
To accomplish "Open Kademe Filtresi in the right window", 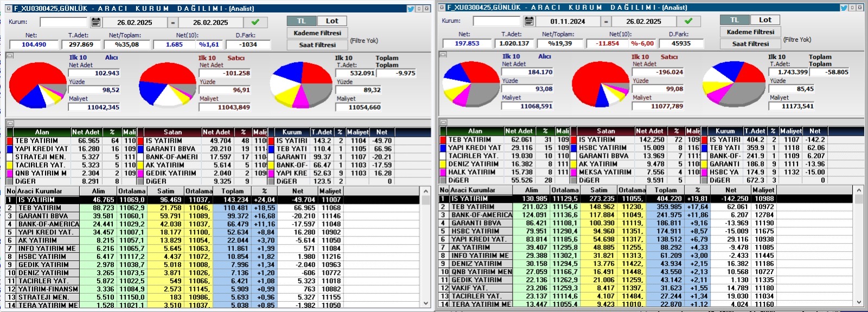I will (750, 32).
